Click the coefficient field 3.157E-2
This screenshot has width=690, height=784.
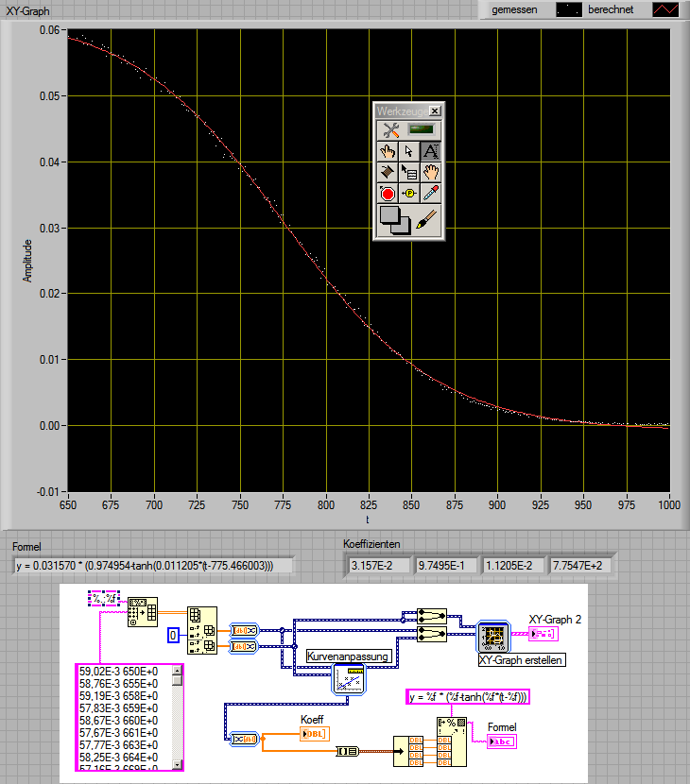pyautogui.click(x=378, y=566)
